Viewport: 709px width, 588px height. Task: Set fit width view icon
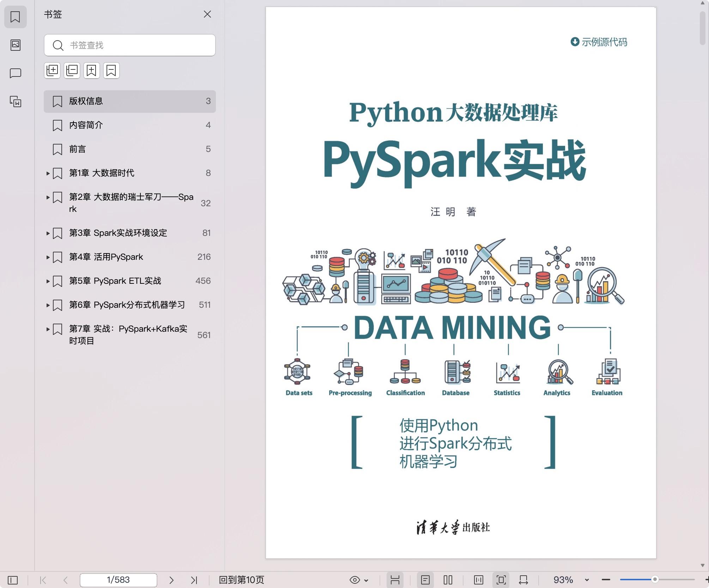point(524,580)
